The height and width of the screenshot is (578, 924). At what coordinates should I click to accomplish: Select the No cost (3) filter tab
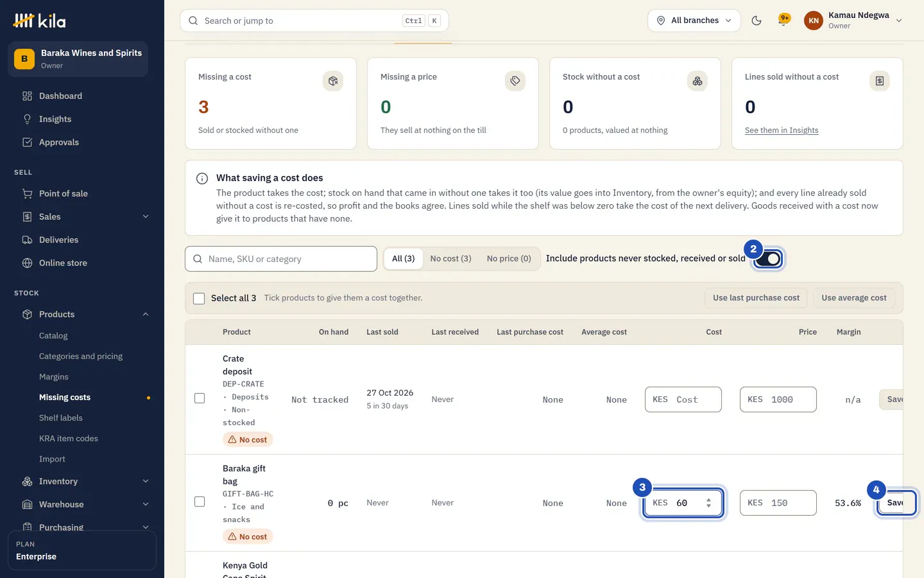click(x=450, y=259)
